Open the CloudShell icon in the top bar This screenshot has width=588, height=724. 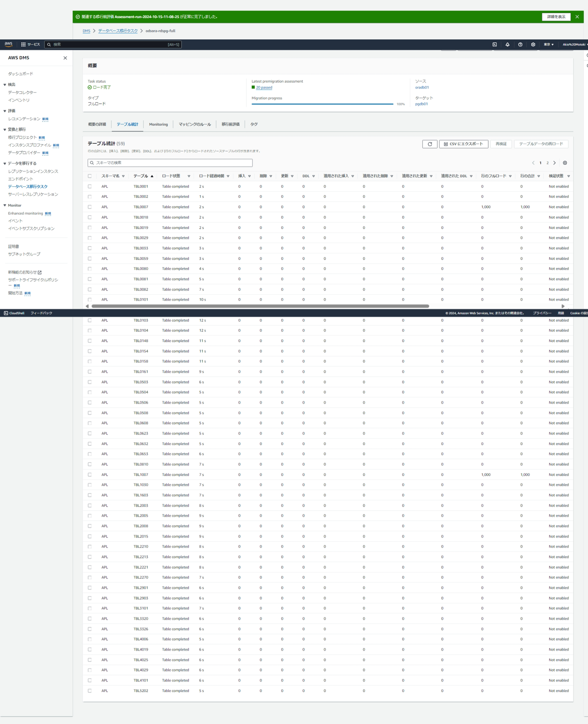coord(494,44)
